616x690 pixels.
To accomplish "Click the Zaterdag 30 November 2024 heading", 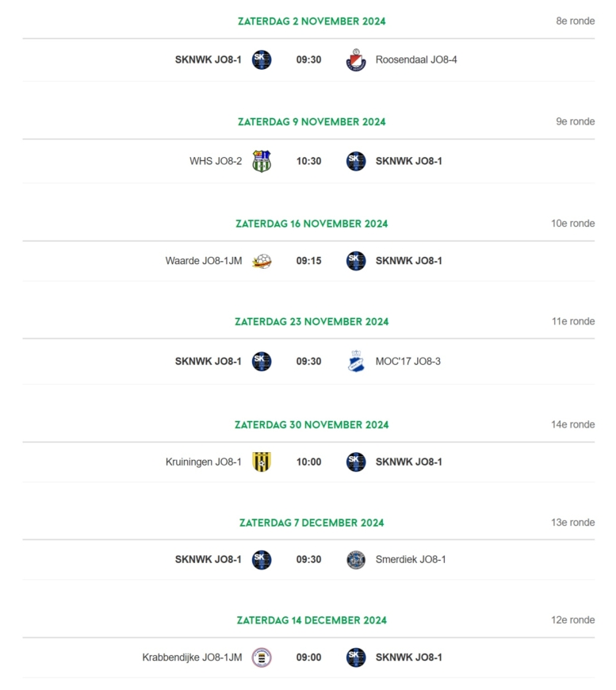I will (x=312, y=425).
